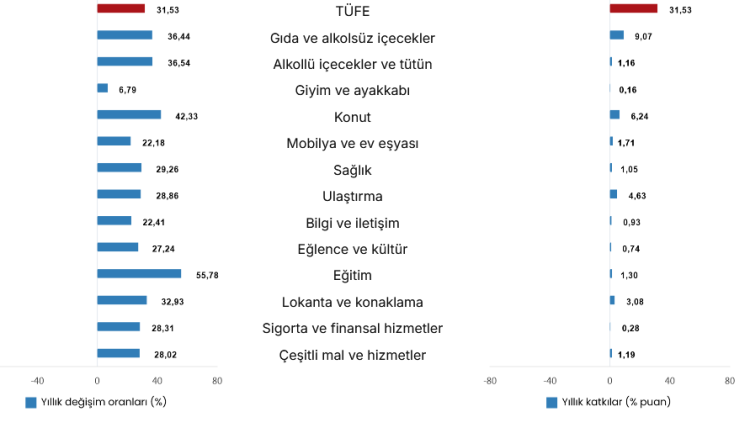Click the blue legend swatch for Yıllık değişim oranları
Screen dimensions: 750x433
[30, 402]
